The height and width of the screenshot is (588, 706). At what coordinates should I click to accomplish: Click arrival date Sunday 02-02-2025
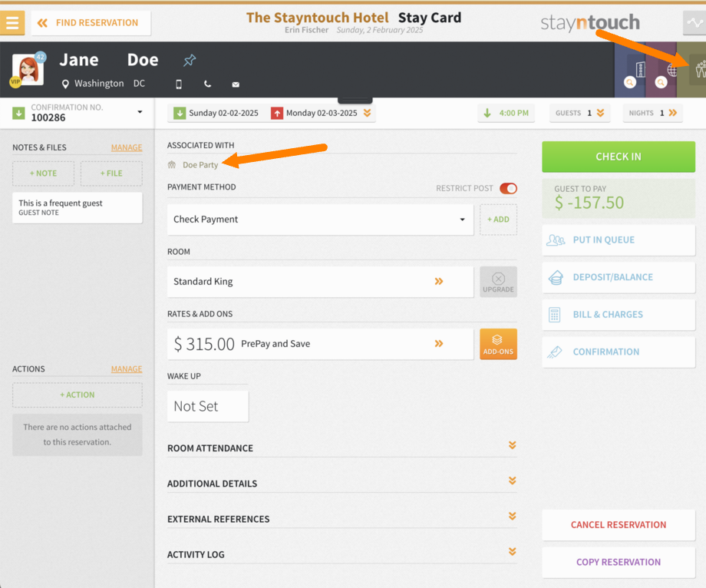[223, 113]
